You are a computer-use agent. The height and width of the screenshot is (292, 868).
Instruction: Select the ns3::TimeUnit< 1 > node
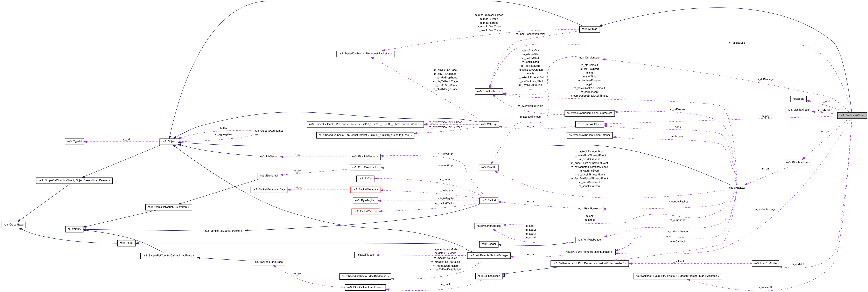pyautogui.click(x=489, y=91)
